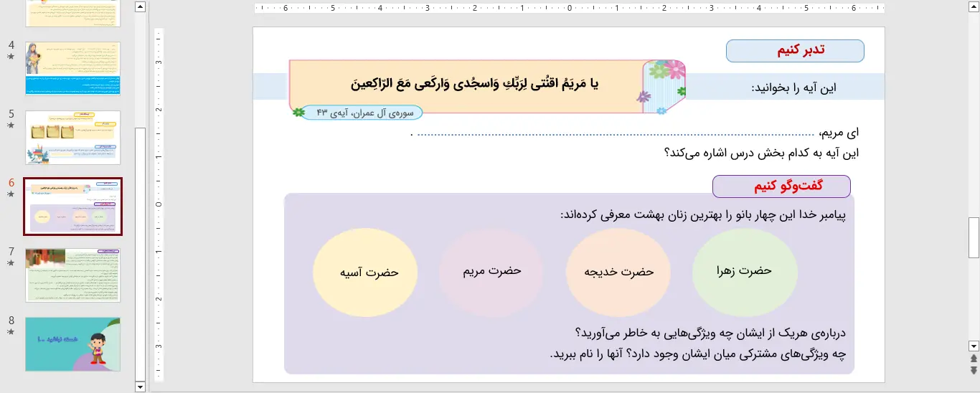The image size is (980, 393).
Task: Open slide 4 thumbnail
Action: [x=72, y=69]
